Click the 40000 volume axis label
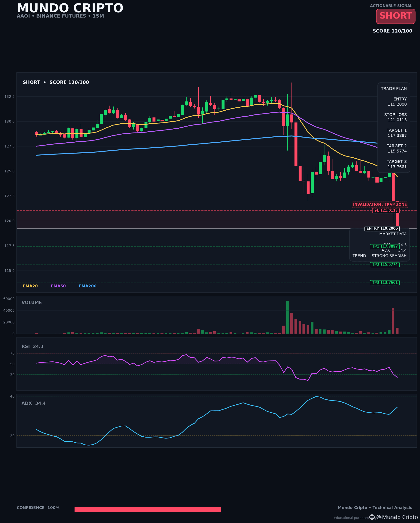Screen dimensions: 420x523 click(9, 311)
